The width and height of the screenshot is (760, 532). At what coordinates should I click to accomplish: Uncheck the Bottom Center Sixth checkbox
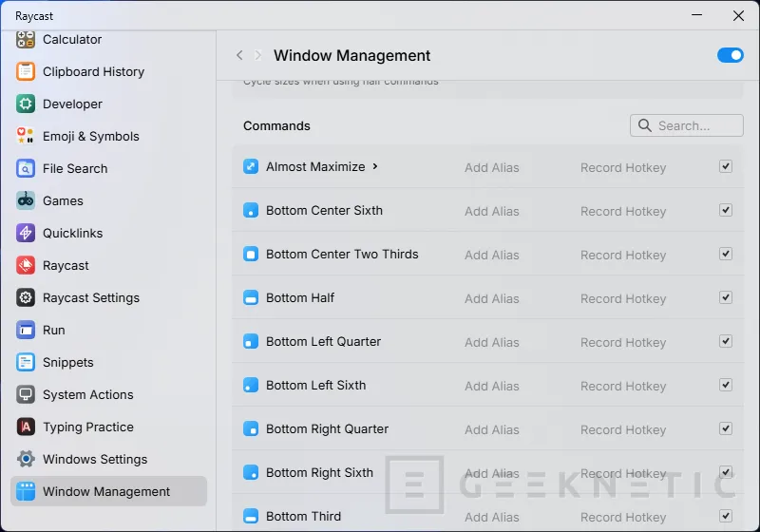(726, 210)
